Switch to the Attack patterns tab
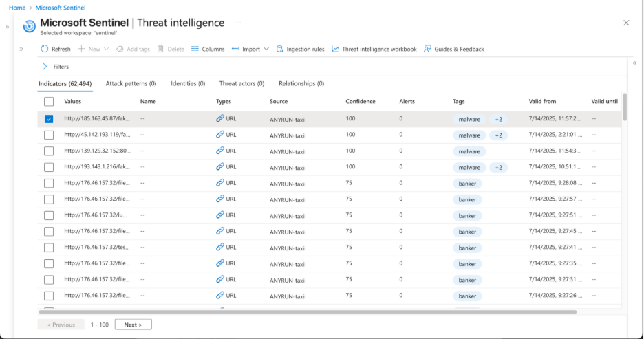 coord(131,83)
